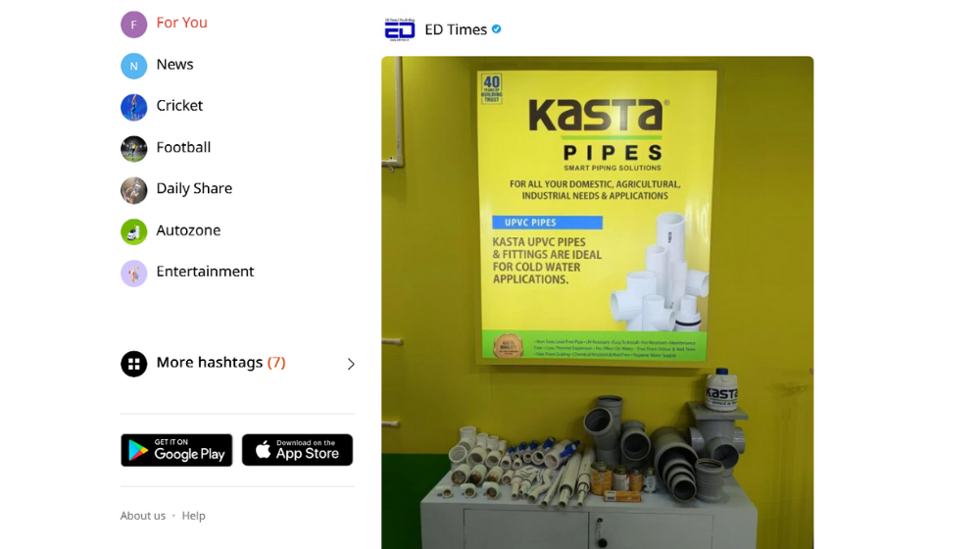Open the About us link
The width and height of the screenshot is (980, 549).
click(x=143, y=516)
